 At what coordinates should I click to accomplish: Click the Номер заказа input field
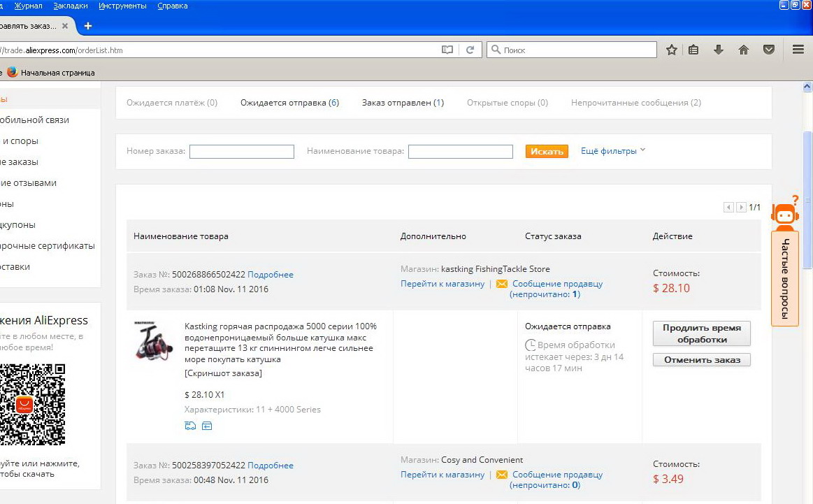(242, 152)
